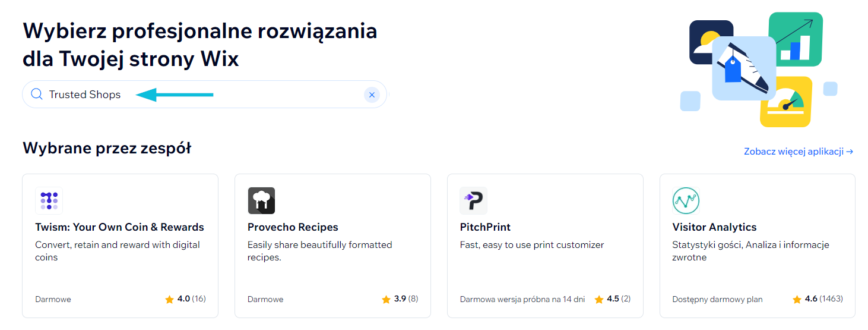
Task: Open the Visitor Analytics app title
Action: [x=714, y=227]
